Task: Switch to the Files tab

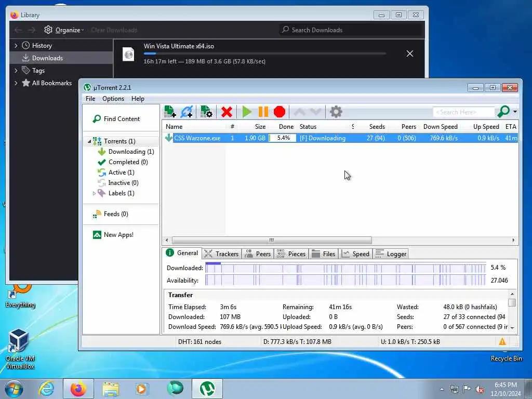Action: click(x=323, y=254)
